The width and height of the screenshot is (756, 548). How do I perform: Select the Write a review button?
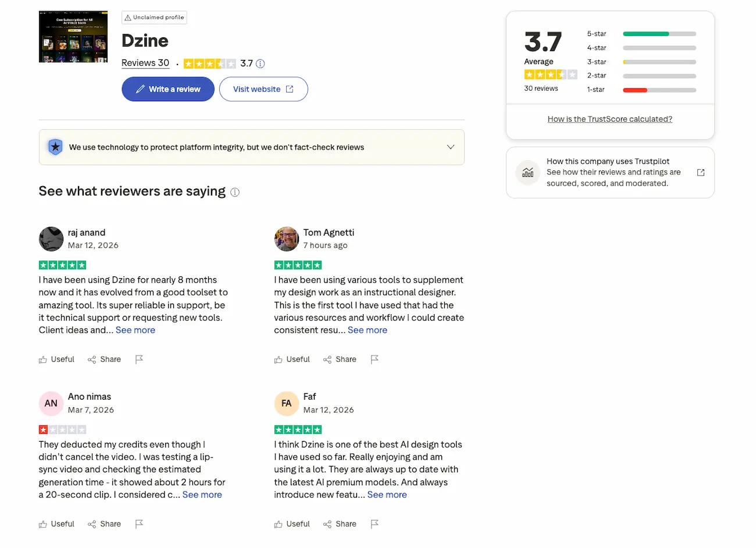167,88
